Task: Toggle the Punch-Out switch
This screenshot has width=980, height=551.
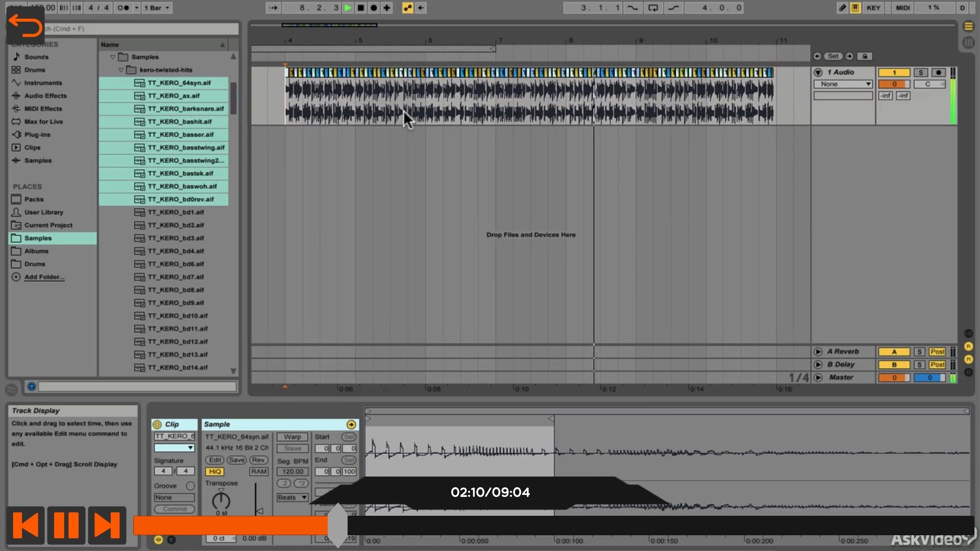Action: point(674,8)
